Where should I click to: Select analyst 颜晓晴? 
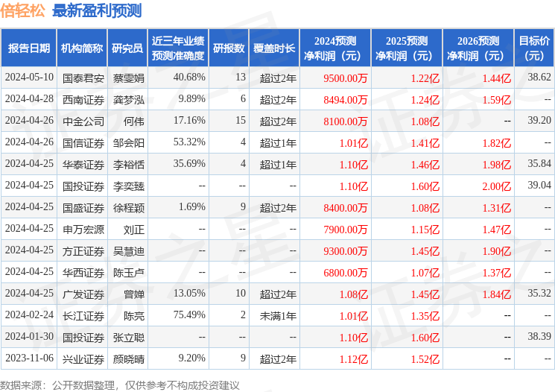(x=128, y=359)
